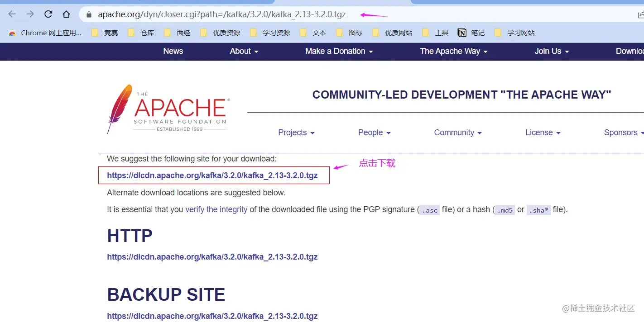Click the .asc code label

click(x=429, y=210)
